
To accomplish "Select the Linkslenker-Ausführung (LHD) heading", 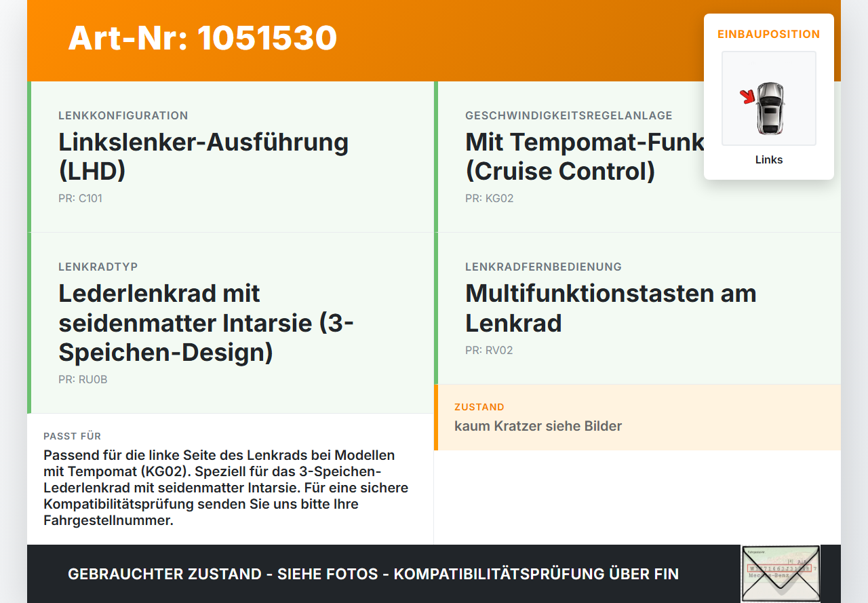I will (x=203, y=157).
